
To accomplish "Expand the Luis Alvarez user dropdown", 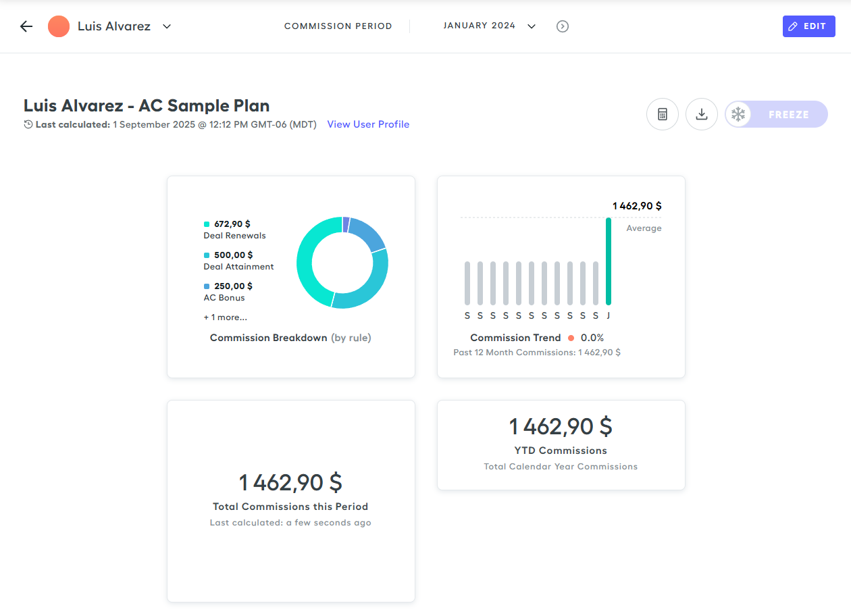I will 167,26.
